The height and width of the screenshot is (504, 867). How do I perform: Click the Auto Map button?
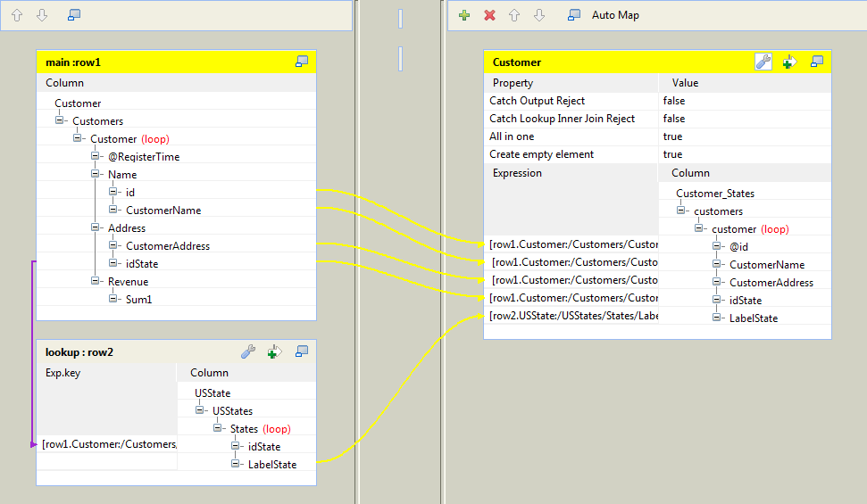pos(615,15)
